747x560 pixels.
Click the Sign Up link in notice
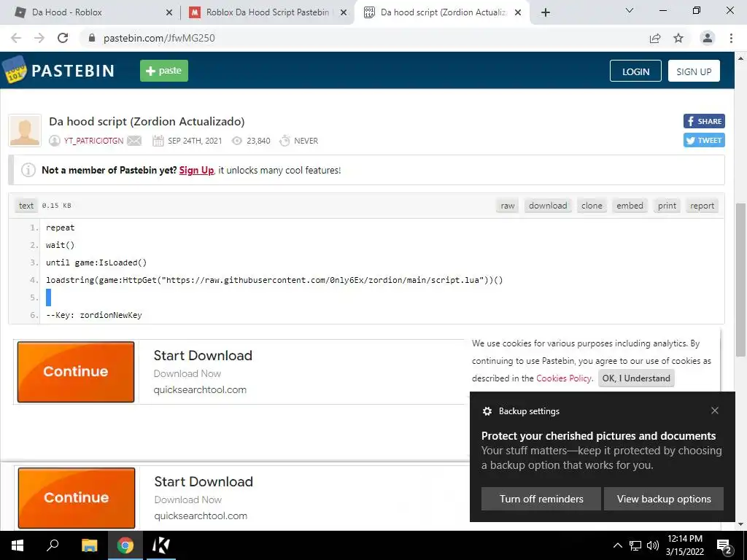click(196, 170)
